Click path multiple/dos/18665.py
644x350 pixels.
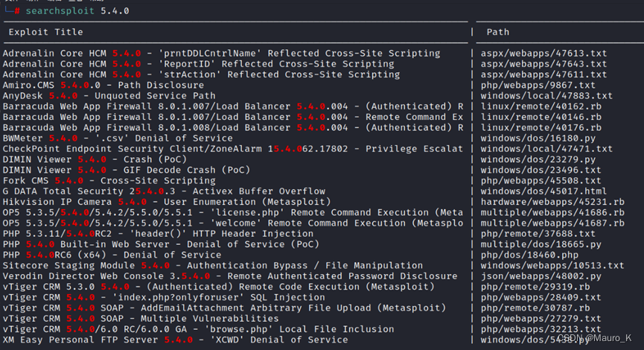click(x=541, y=245)
